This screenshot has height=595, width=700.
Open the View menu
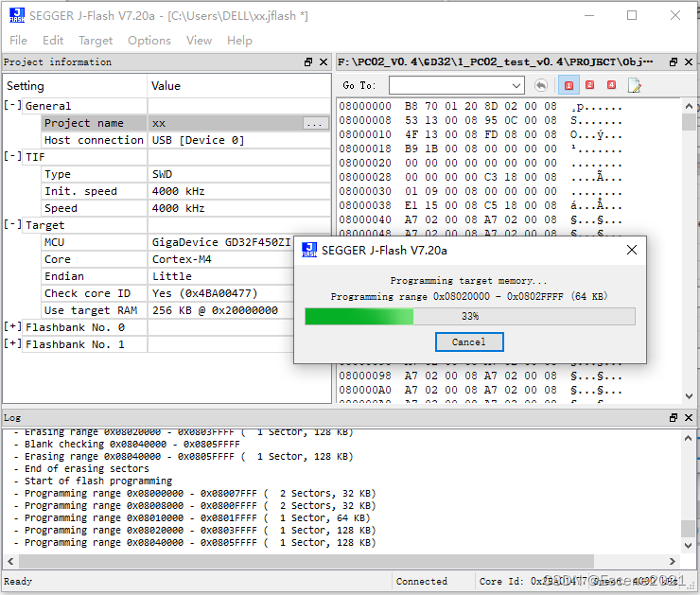[x=199, y=41]
